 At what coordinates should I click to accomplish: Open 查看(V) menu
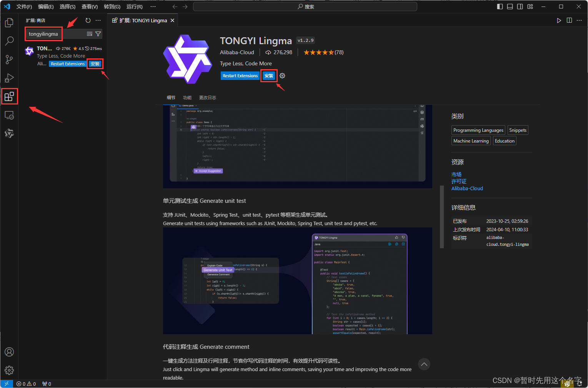click(x=90, y=7)
